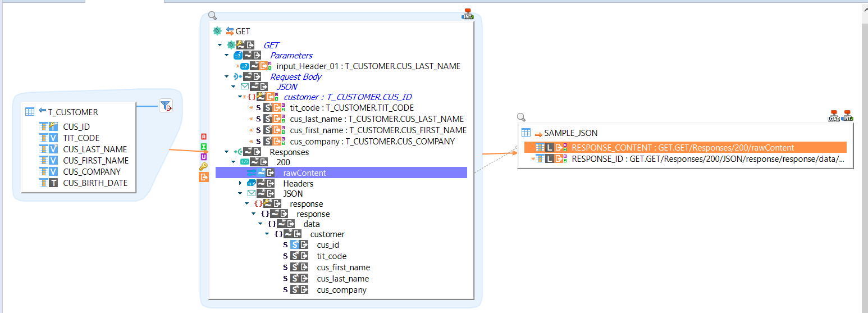Select CUS_BIRTH_DATE column in T_CUSTOMER

coord(95,183)
